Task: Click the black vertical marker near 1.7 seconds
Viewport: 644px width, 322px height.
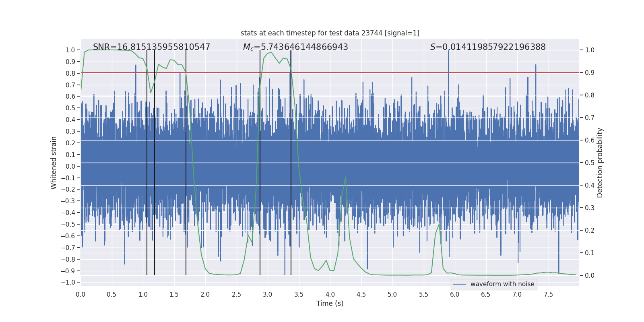Action: coord(186,163)
